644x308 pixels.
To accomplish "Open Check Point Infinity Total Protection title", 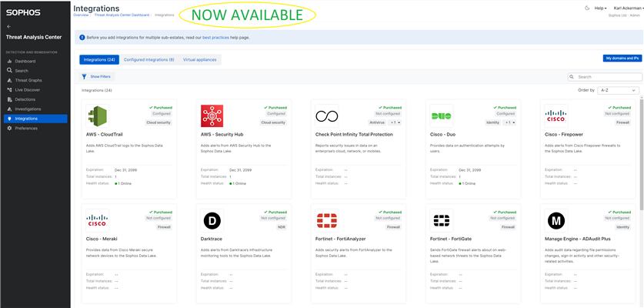I will [354, 135].
